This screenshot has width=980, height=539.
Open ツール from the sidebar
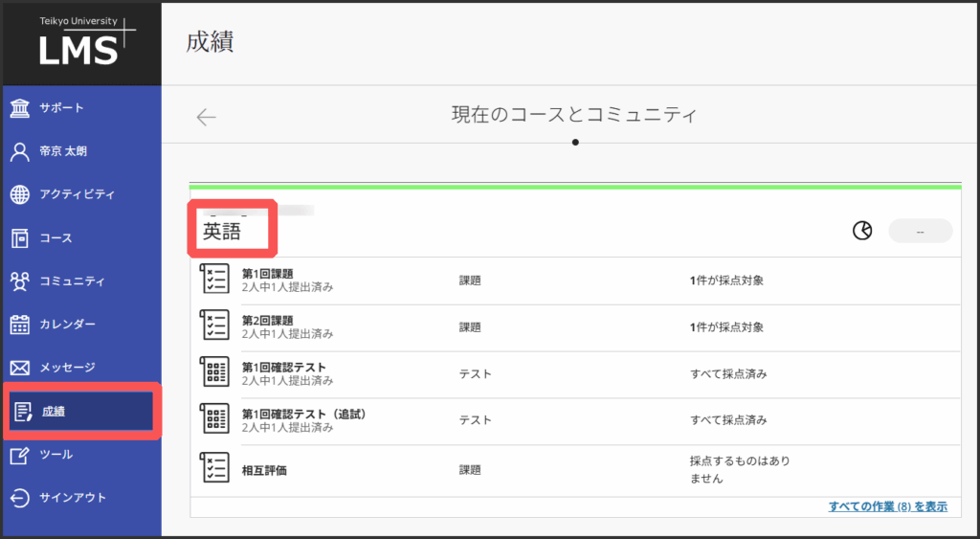click(x=56, y=455)
